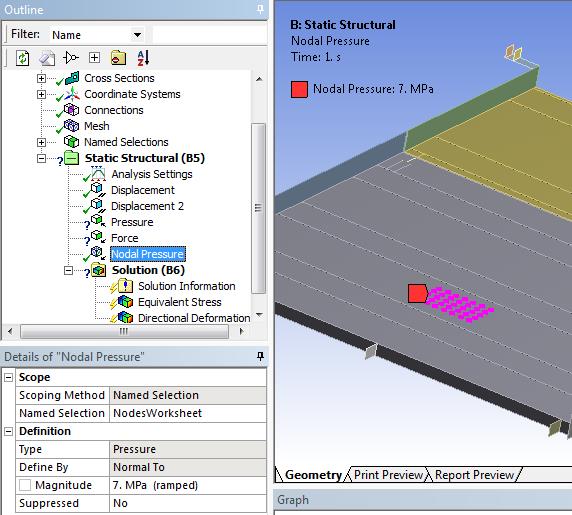Viewport: 572px width, 515px height.
Task: Click the eraser clear-filter icon
Action: pyautogui.click(x=47, y=58)
